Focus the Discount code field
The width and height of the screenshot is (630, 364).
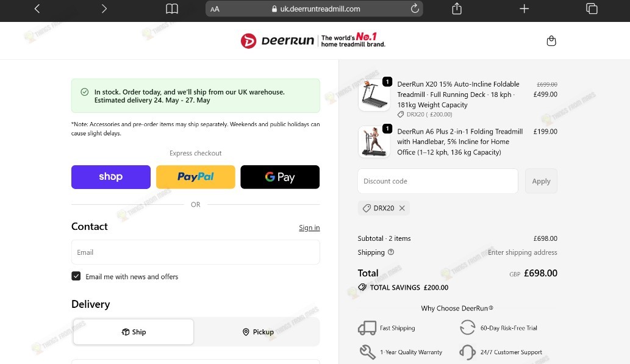(x=438, y=181)
